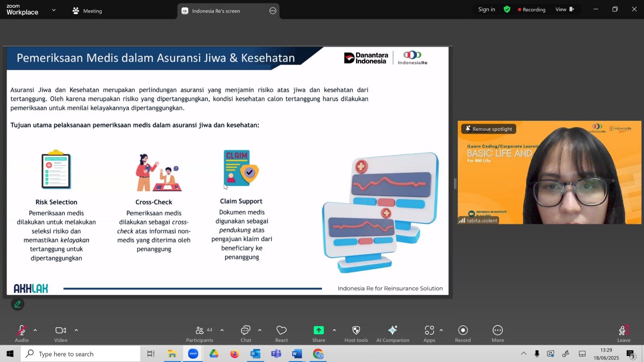Show hidden system tray icons
The width and height of the screenshot is (644, 362).
pos(524,354)
